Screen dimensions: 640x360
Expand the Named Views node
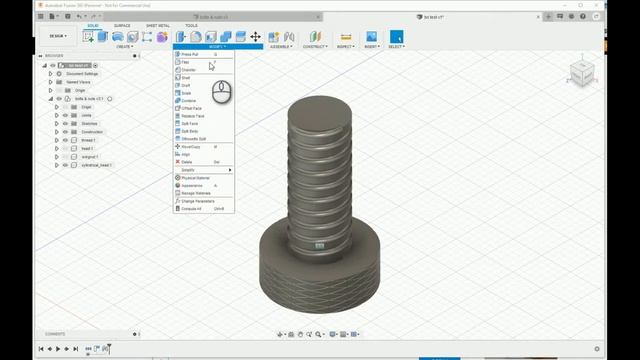[x=51, y=82]
